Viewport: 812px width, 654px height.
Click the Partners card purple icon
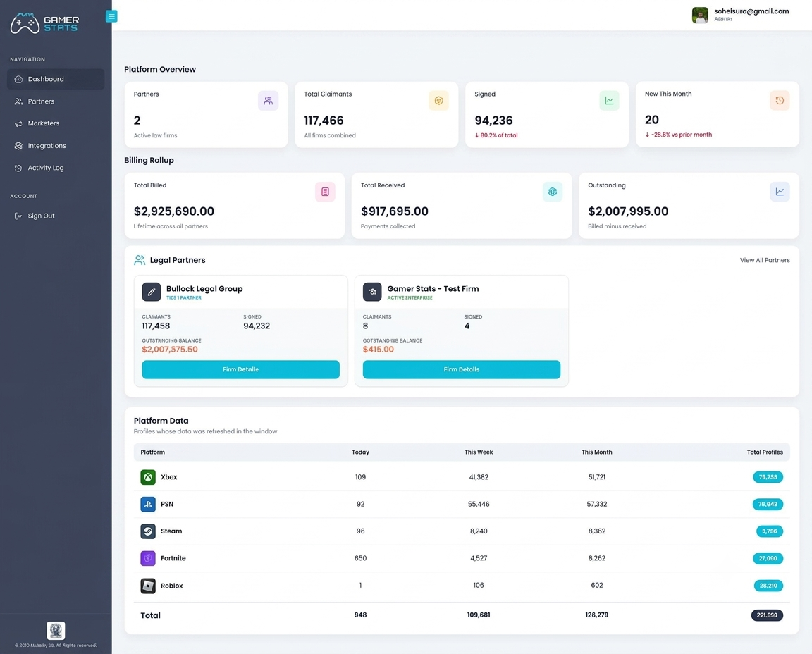point(269,101)
